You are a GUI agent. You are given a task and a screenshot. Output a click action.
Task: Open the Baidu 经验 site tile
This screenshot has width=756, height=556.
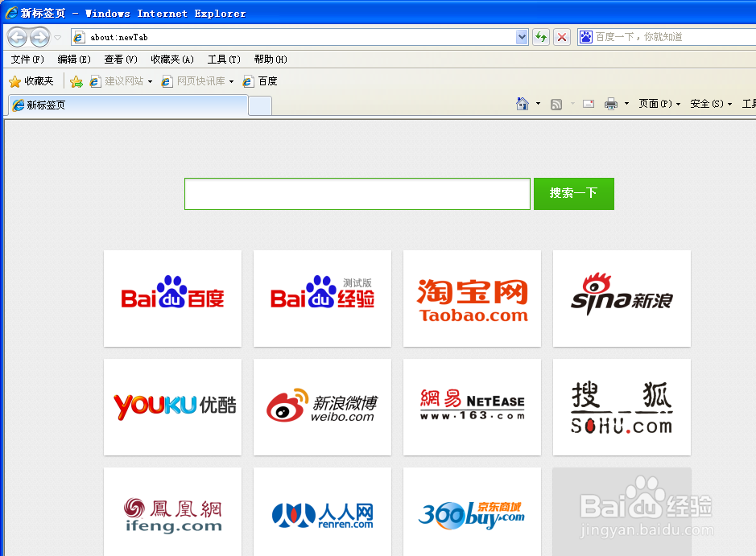point(322,299)
